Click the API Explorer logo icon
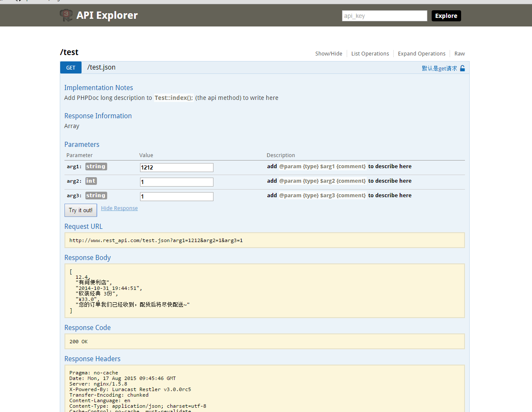 66,15
